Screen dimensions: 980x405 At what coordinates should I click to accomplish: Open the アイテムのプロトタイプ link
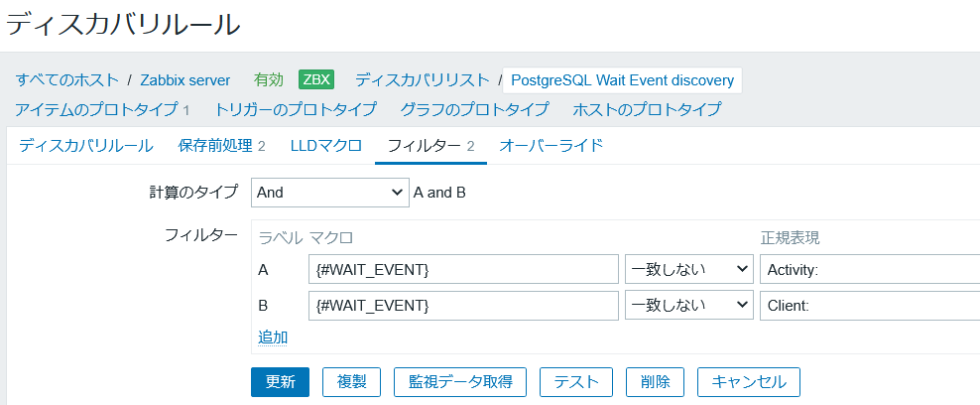coord(102,109)
